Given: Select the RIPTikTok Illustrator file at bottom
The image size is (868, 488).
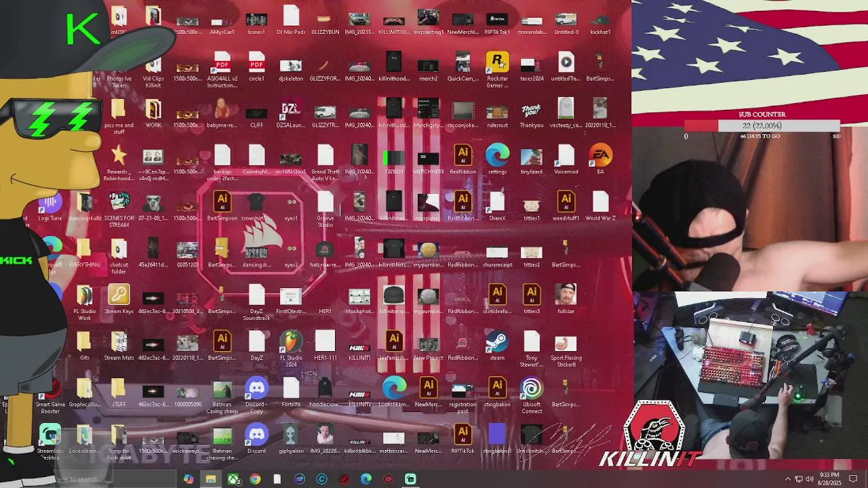Looking at the screenshot, I should point(462,434).
